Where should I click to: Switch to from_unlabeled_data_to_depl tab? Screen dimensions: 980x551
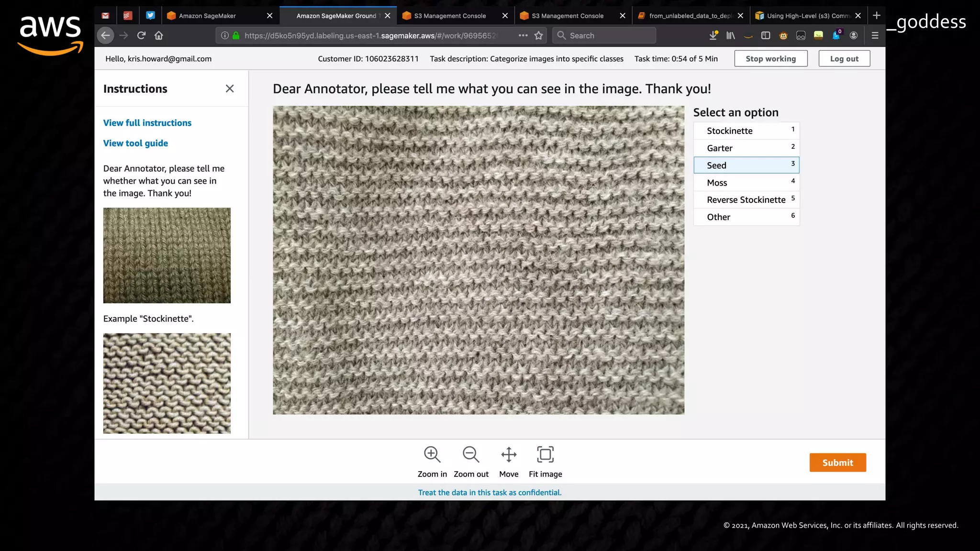tap(689, 16)
